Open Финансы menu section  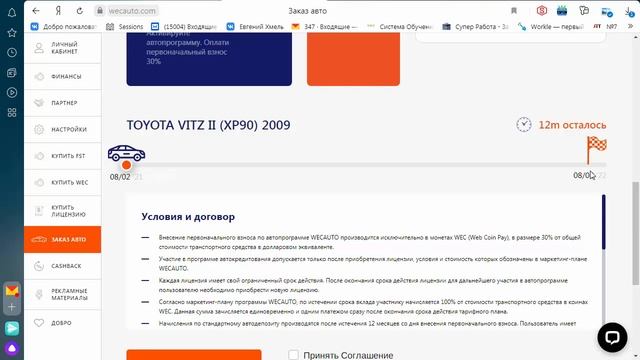click(x=62, y=76)
